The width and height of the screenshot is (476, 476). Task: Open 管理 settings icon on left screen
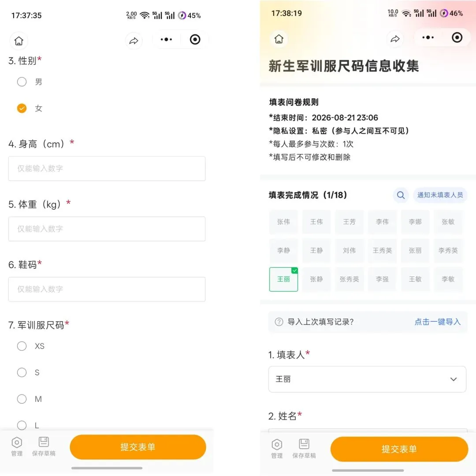(x=17, y=446)
